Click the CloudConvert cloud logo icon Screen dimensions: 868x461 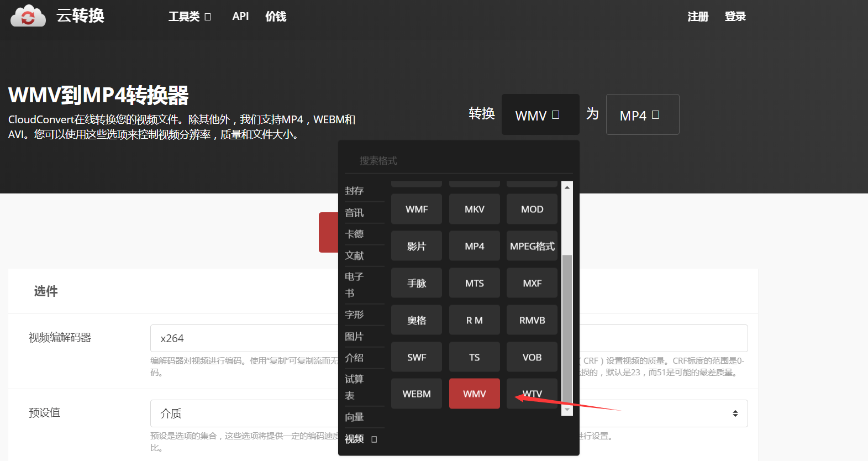pyautogui.click(x=28, y=15)
